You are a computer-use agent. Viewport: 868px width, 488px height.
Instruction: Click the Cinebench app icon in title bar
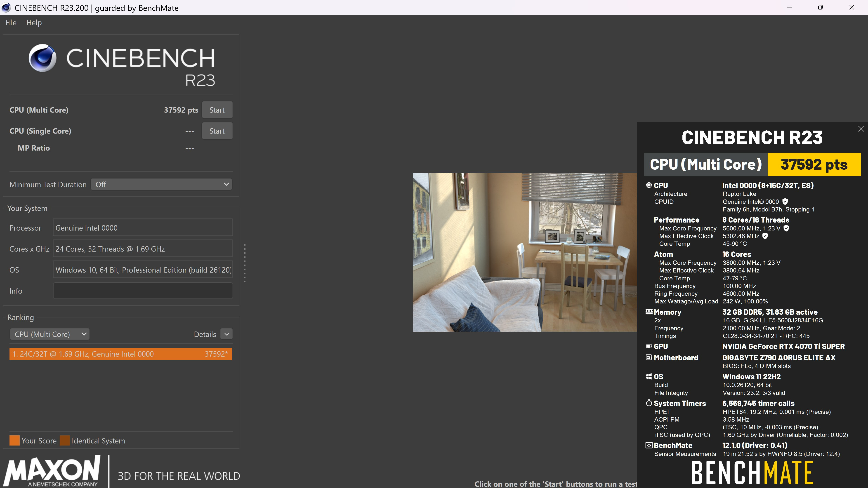click(x=6, y=7)
